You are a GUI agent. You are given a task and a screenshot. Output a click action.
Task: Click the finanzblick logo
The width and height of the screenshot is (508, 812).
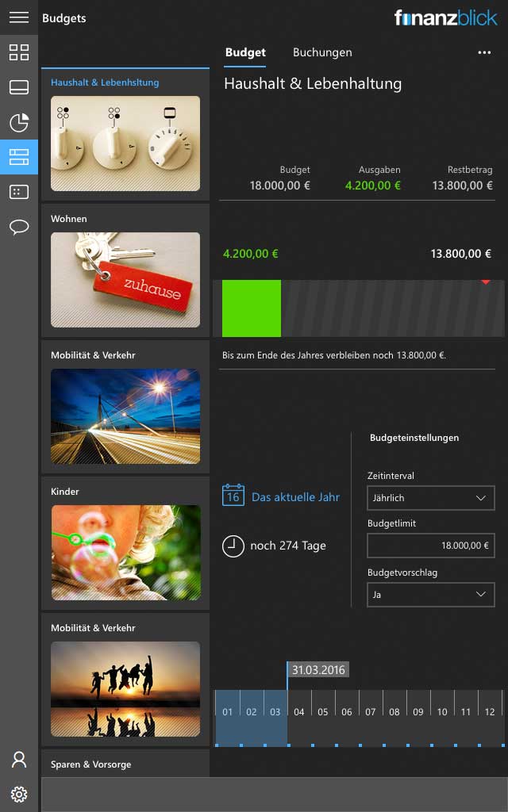click(x=445, y=18)
